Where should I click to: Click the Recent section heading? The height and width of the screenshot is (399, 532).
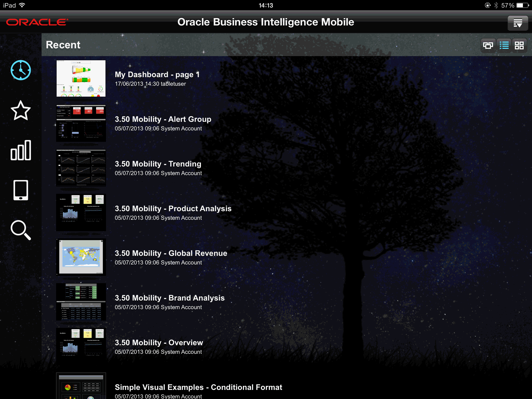pos(63,45)
